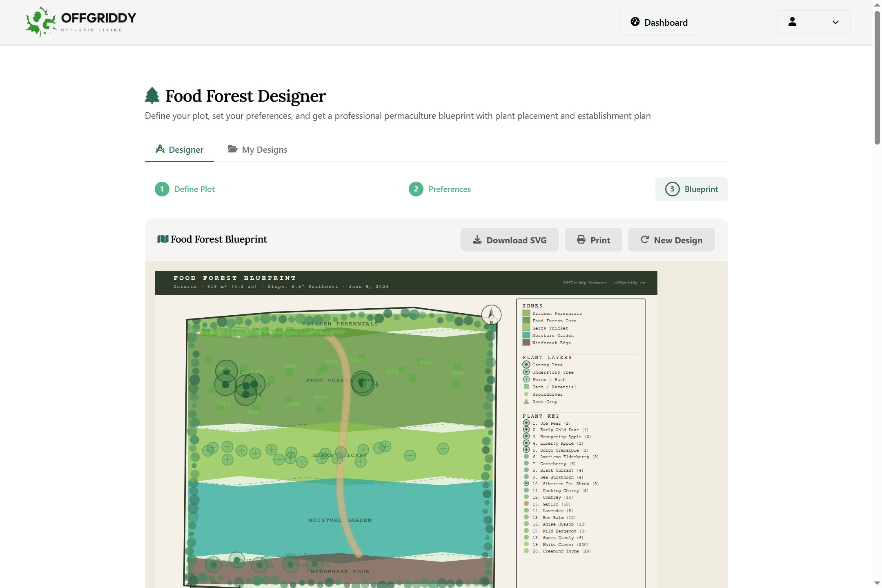The width and height of the screenshot is (882, 588).
Task: Select step 3 Blueprint
Action: coord(691,189)
